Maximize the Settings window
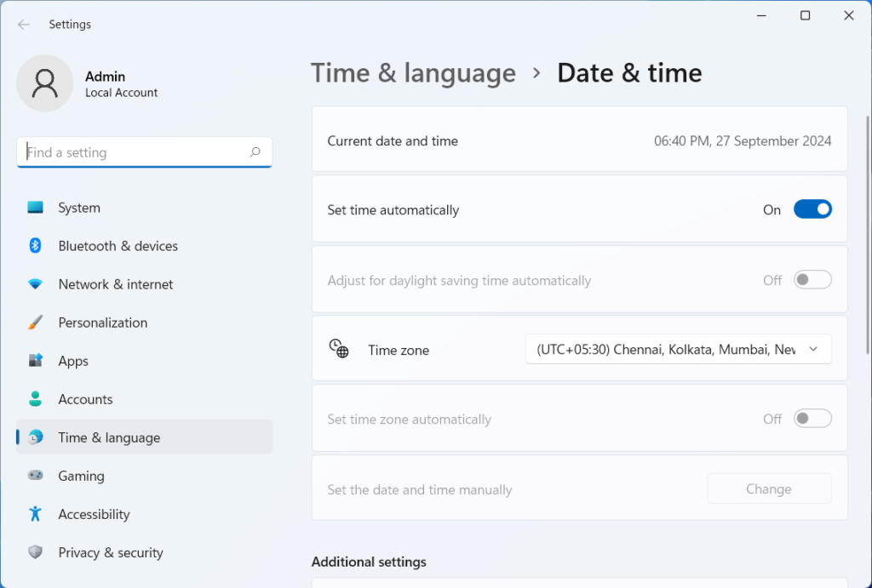Screen dimensions: 872x588 coord(805,15)
